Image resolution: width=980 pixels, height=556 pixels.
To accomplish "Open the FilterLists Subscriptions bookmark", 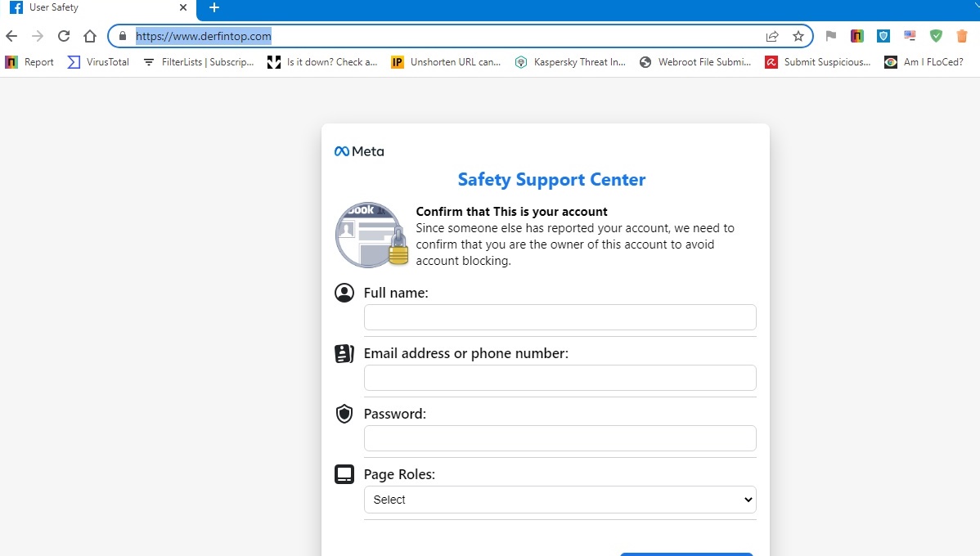I will 198,62.
